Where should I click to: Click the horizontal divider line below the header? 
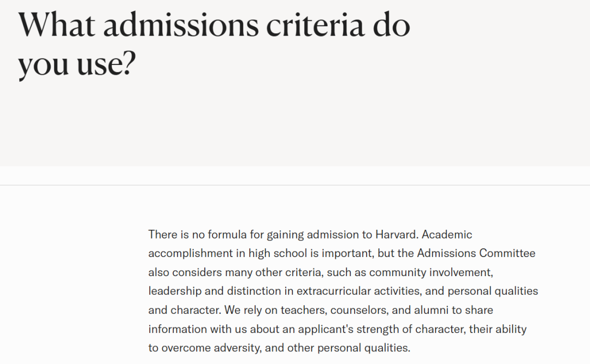coord(295,185)
